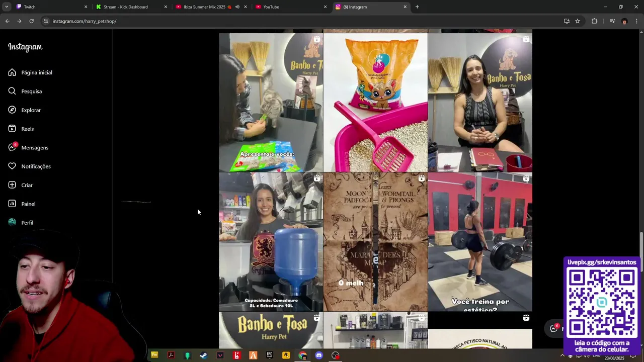Screen dimensions: 644x362
Task: Open the product shelf reel thumbnail
Action: click(375, 330)
